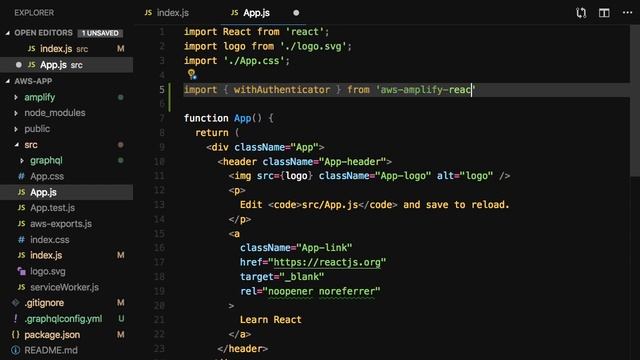Click the 'noopener noreferrer' rel value
The height and width of the screenshot is (360, 640).
coord(322,291)
